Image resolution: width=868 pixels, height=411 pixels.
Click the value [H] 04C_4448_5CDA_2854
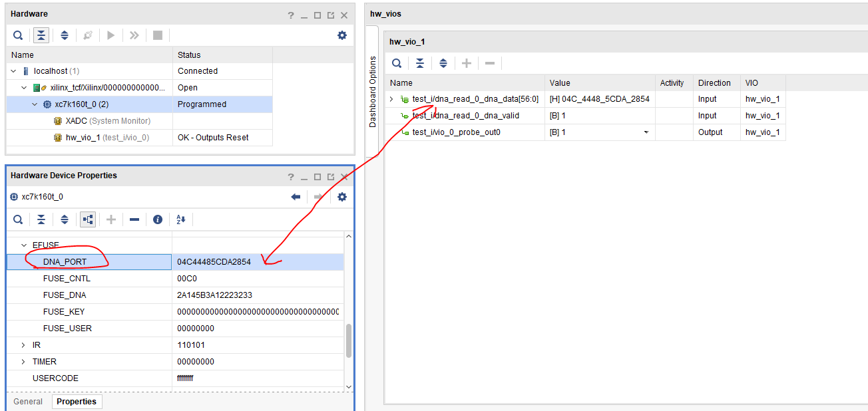pyautogui.click(x=599, y=99)
